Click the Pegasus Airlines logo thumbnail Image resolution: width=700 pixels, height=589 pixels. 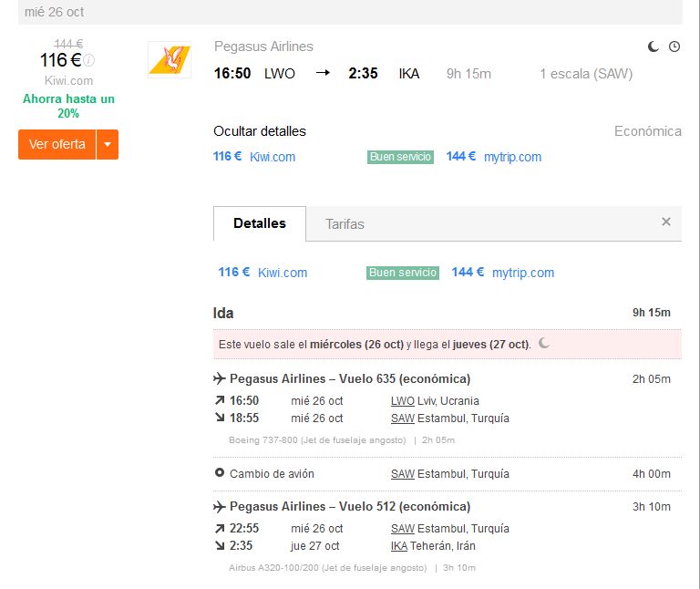click(170, 60)
